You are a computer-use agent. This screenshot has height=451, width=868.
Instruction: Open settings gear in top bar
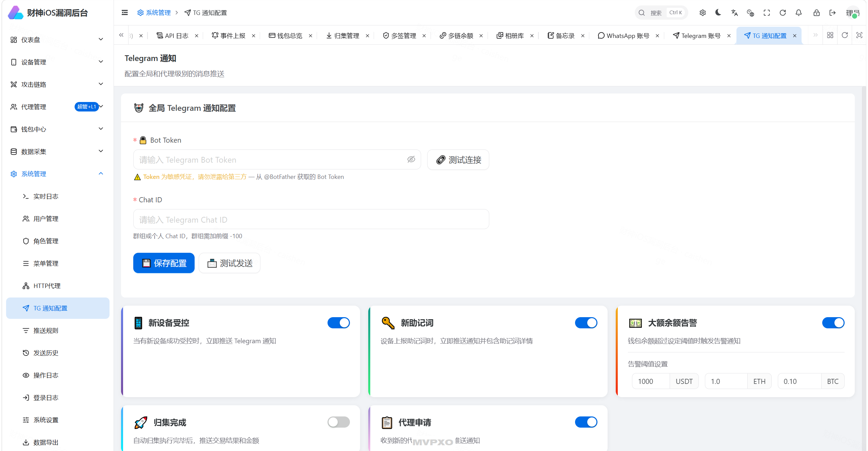point(703,13)
